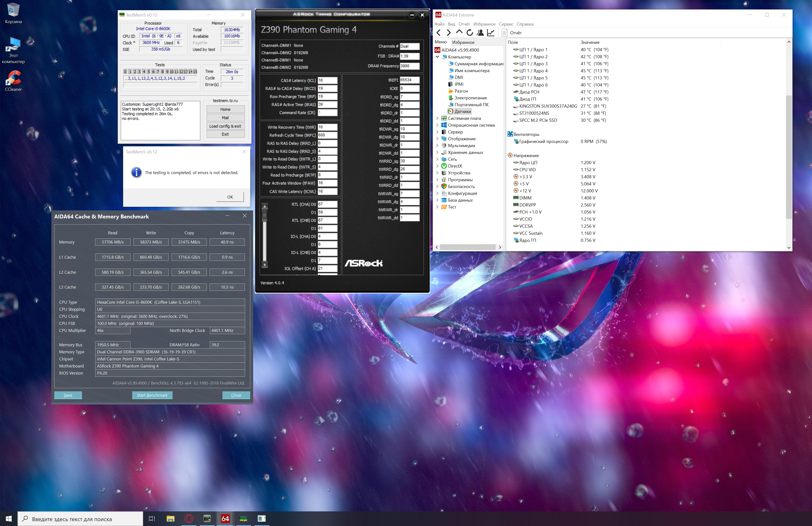Click Load config & exit button
The image size is (812, 526).
pos(225,126)
